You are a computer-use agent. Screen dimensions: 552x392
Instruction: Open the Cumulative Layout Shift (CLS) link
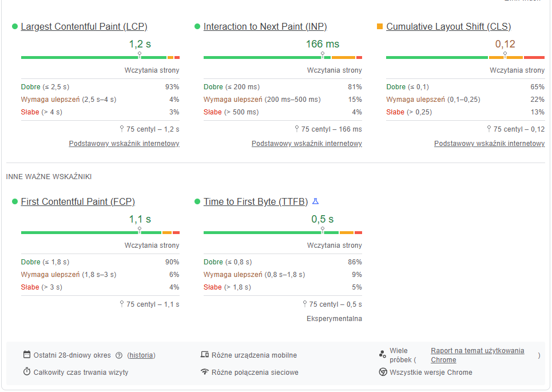448,27
